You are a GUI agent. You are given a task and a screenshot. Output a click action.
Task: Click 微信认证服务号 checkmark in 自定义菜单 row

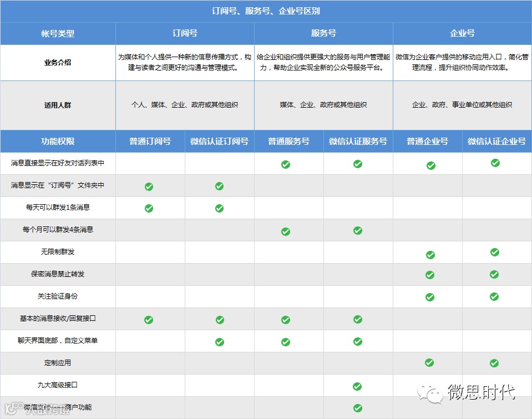[x=358, y=341]
